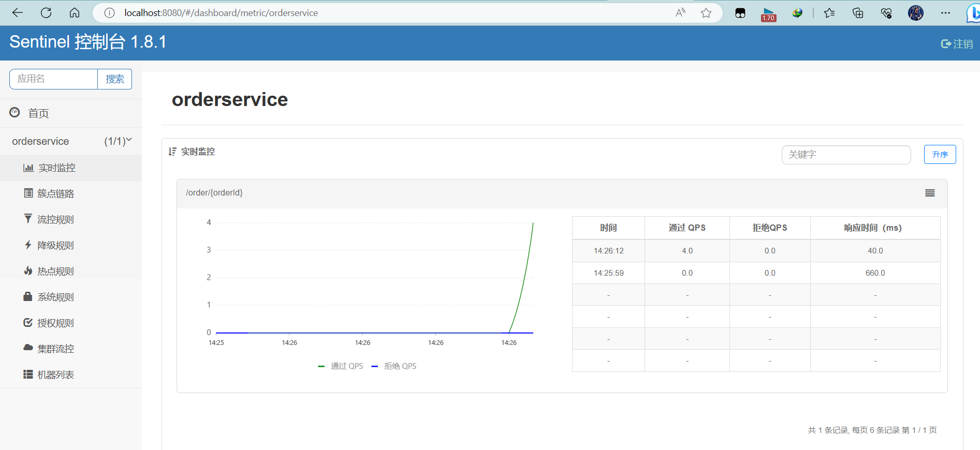Screen dimensions: 980x450
Task: Click the 授权规则 check icon
Action: click(x=28, y=322)
